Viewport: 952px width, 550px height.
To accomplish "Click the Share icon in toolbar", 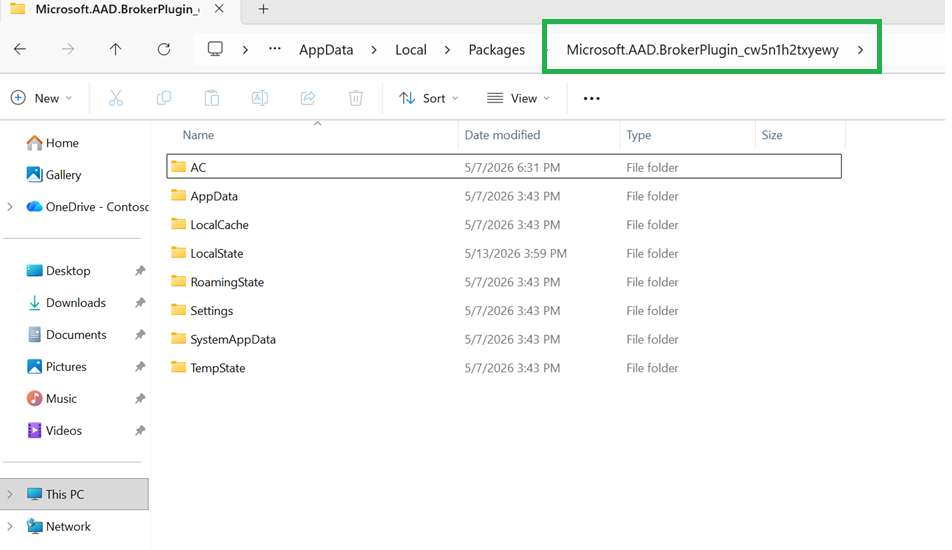I will (308, 98).
